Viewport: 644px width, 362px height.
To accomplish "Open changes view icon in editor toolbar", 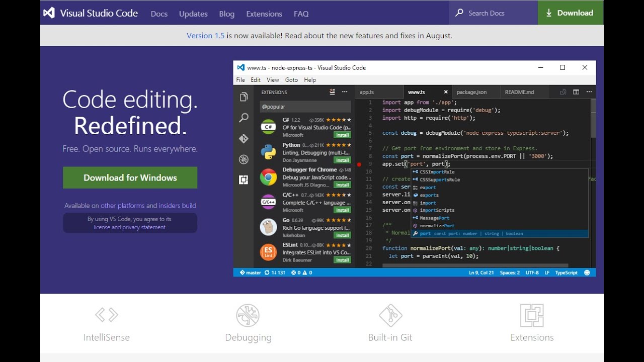I will point(563,92).
